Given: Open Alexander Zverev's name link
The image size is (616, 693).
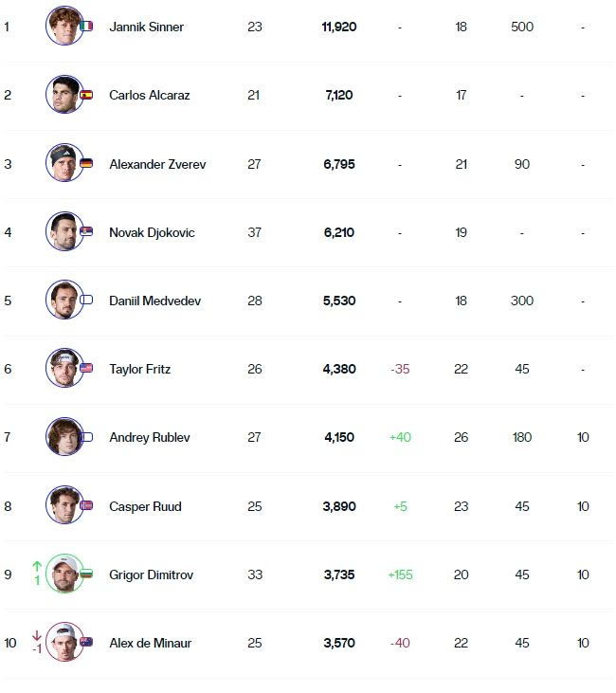Looking at the screenshot, I should [157, 164].
